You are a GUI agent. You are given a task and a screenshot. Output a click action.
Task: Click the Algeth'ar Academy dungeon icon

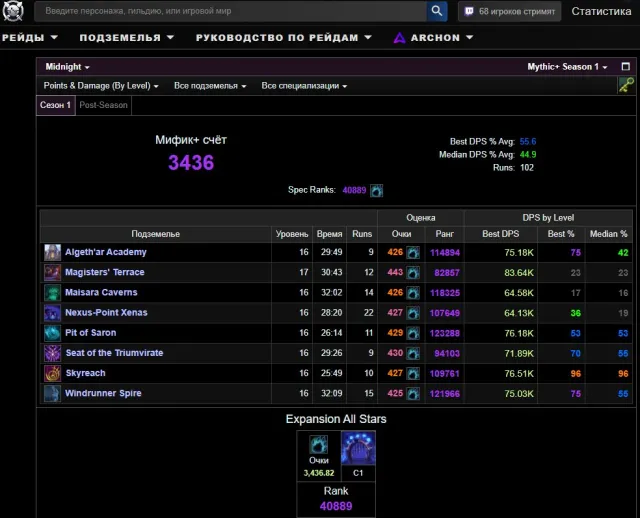tap(52, 252)
